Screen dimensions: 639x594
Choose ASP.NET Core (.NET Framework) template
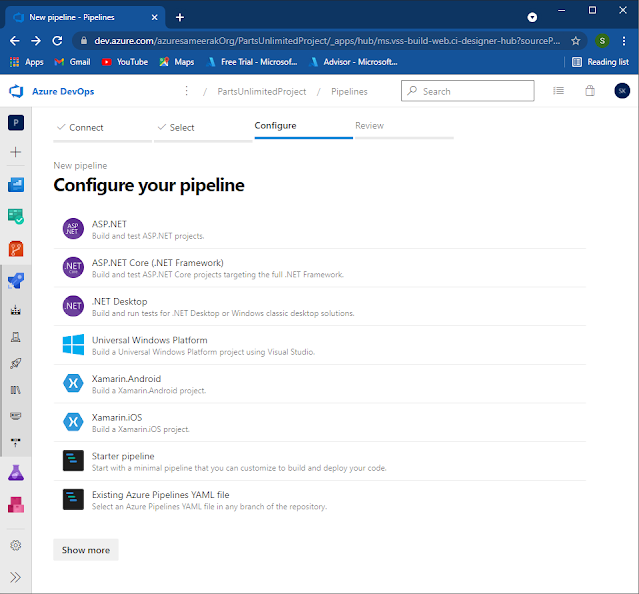[x=320, y=268]
